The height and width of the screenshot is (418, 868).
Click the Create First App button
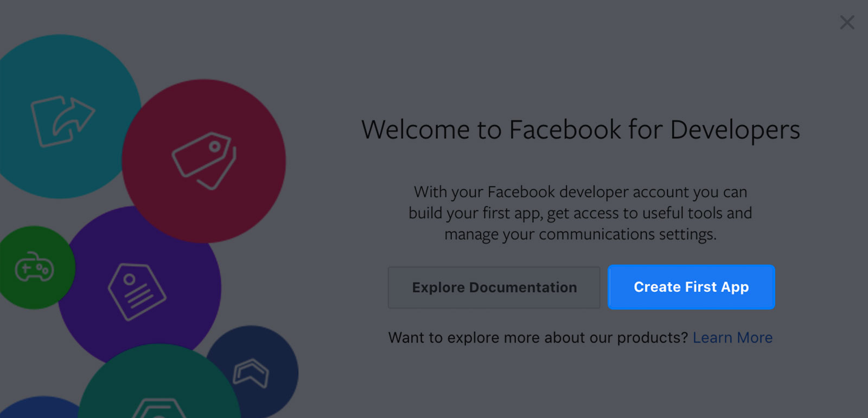691,287
